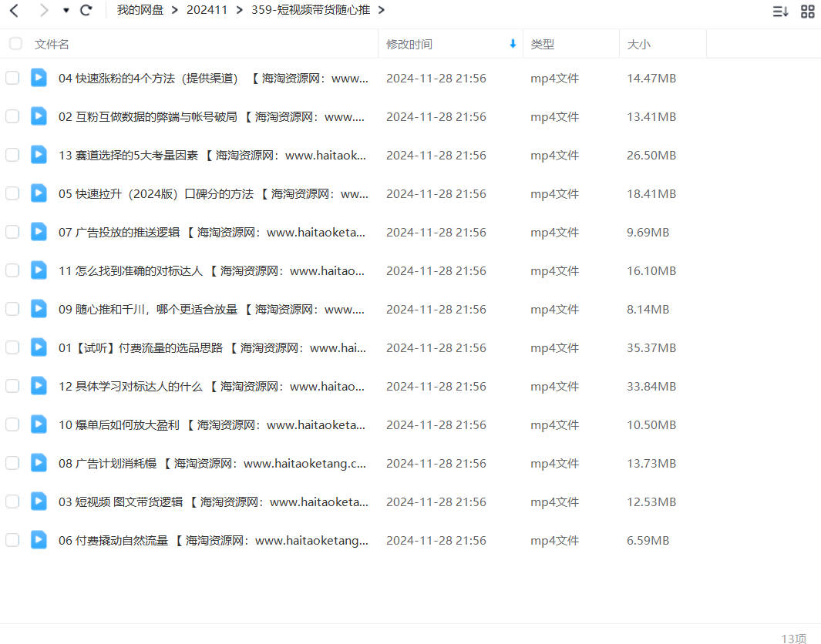Screen dimensions: 821x644
Task: Click the video icon of file 11
Action: pyautogui.click(x=39, y=270)
